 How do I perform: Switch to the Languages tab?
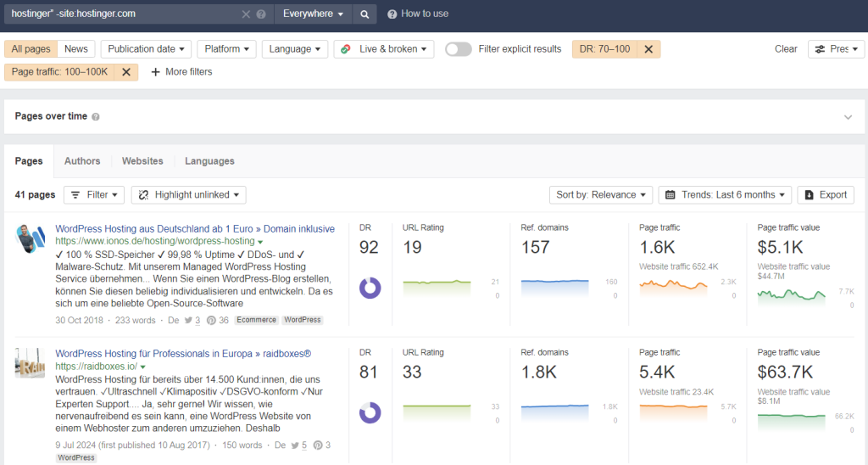pos(210,160)
